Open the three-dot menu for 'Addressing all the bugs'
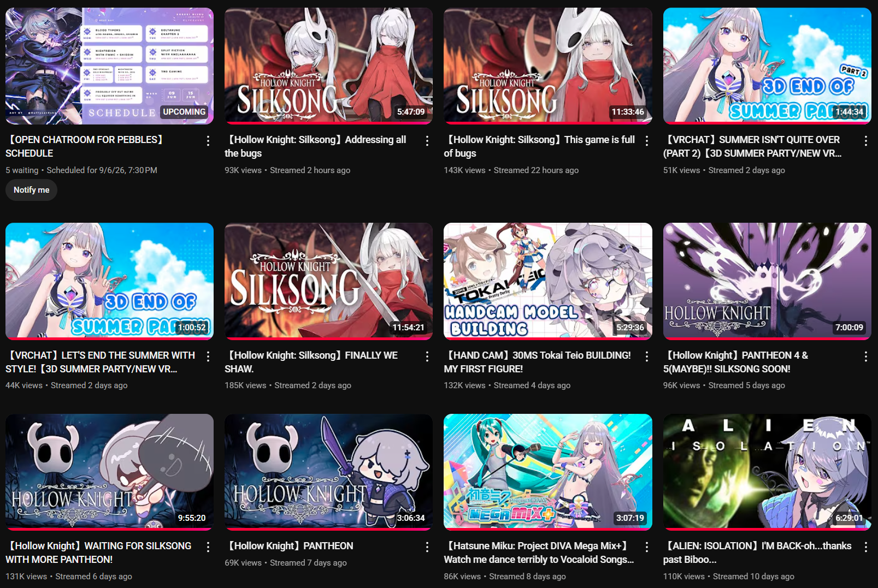 point(427,141)
